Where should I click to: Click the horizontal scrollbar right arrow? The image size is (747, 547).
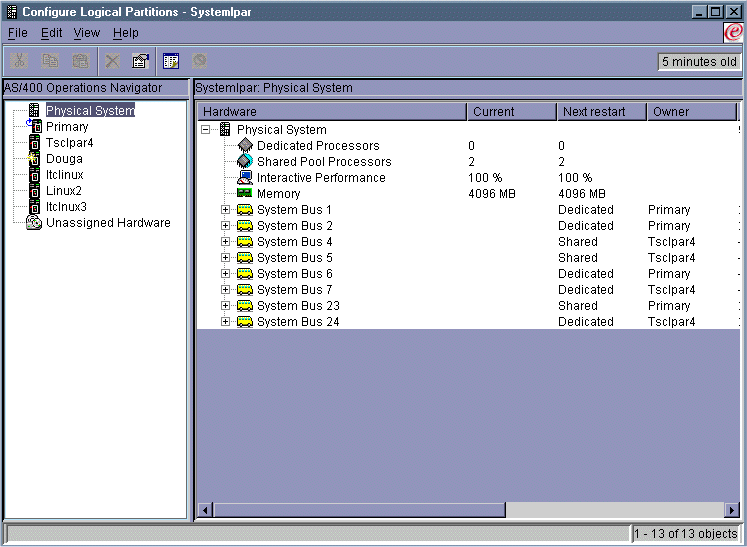pos(732,510)
